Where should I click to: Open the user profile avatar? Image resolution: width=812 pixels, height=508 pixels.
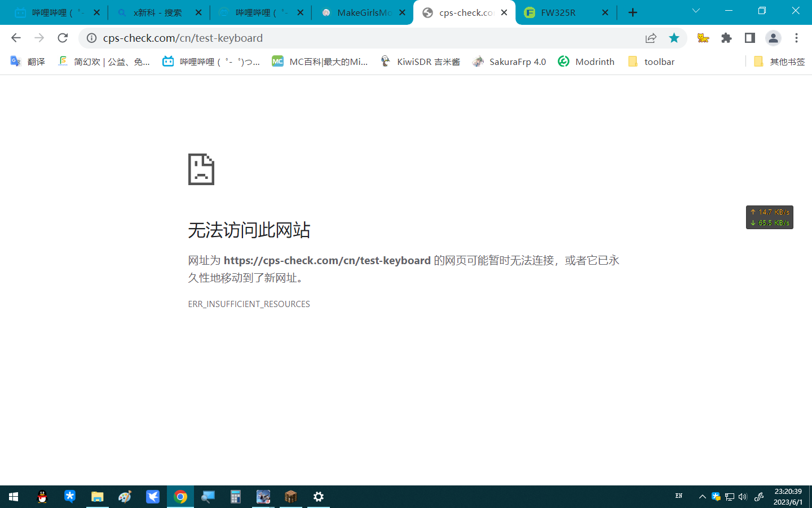click(x=773, y=38)
